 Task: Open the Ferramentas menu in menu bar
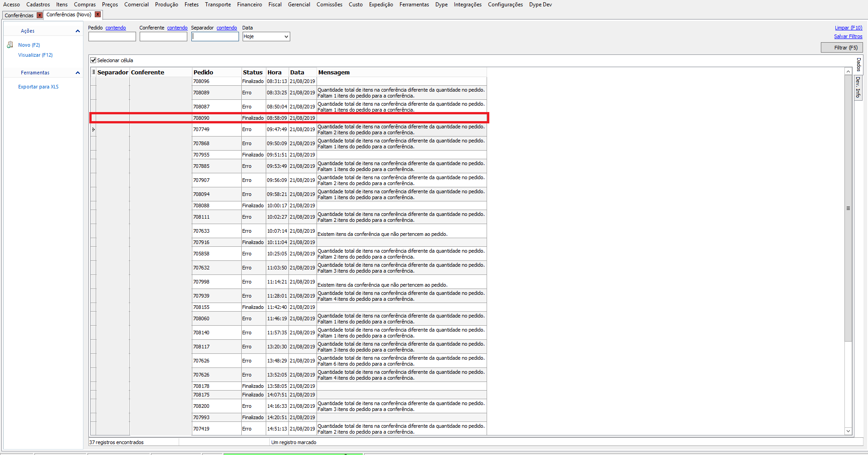(414, 5)
